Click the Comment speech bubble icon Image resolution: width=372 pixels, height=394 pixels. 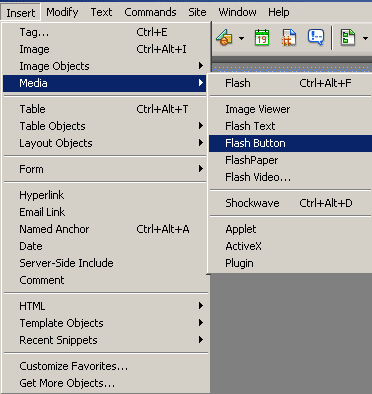click(x=315, y=37)
